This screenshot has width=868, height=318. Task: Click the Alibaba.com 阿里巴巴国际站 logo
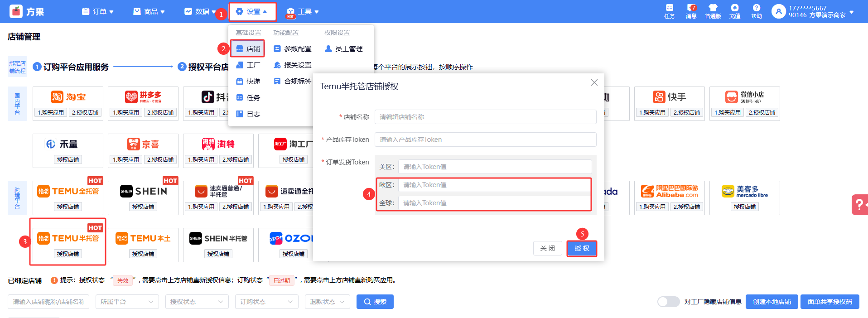670,191
